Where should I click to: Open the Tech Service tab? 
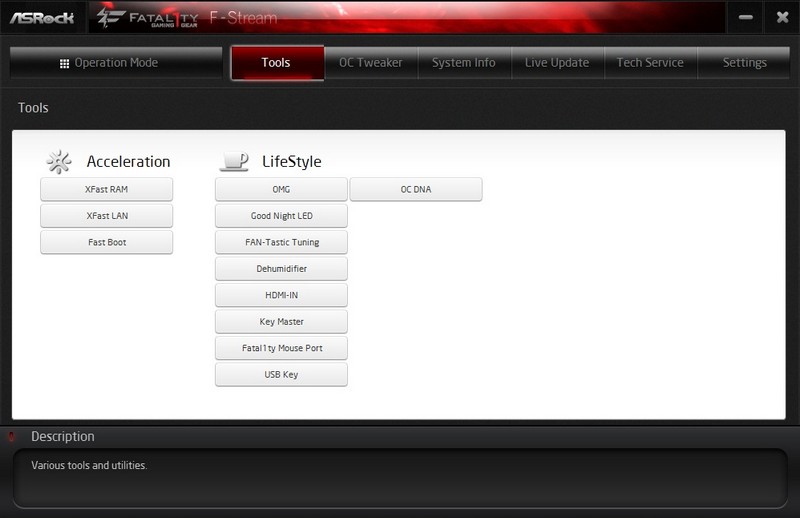click(x=650, y=63)
